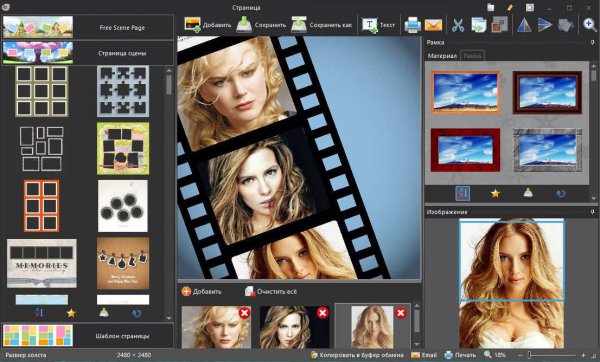Add text with the Текст tool
This screenshot has width=600, height=362.
(378, 25)
